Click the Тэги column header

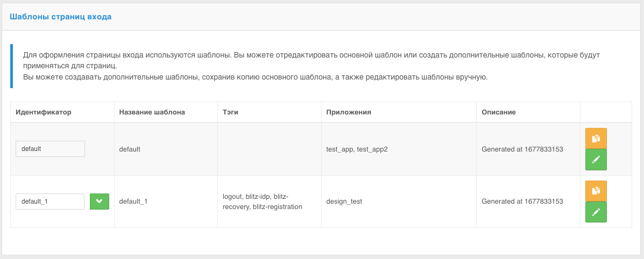click(x=230, y=112)
